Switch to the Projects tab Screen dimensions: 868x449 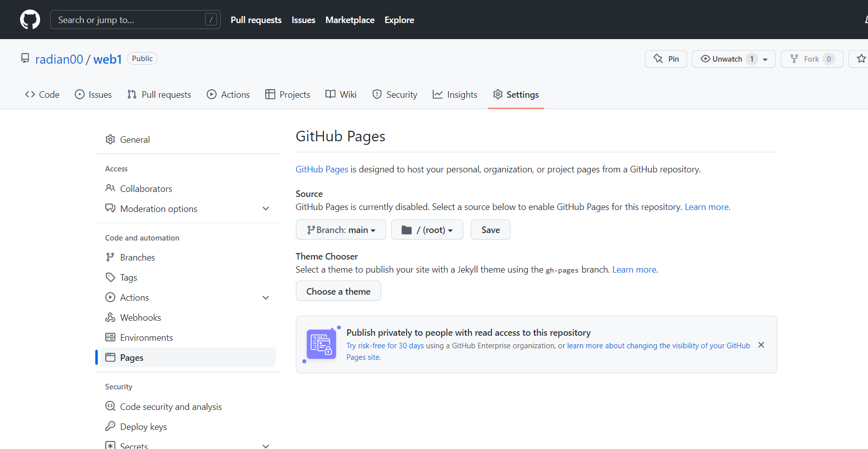pyautogui.click(x=288, y=94)
